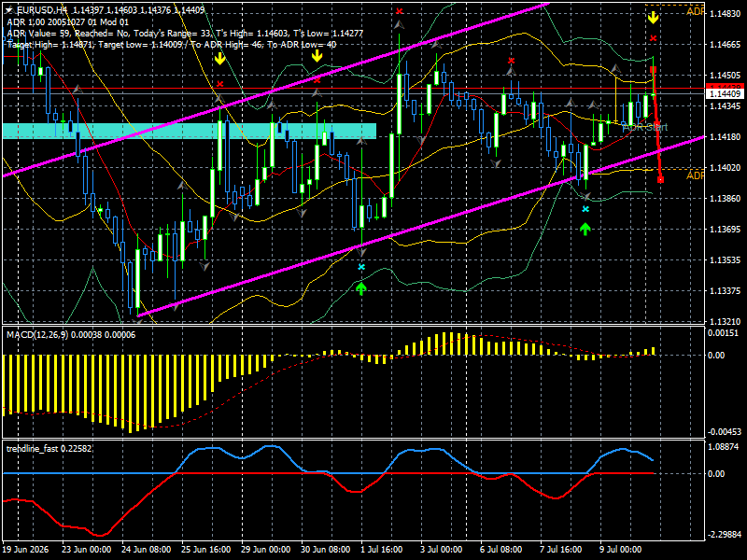Click the '3 Jul 00:00' time axis label

[441, 550]
